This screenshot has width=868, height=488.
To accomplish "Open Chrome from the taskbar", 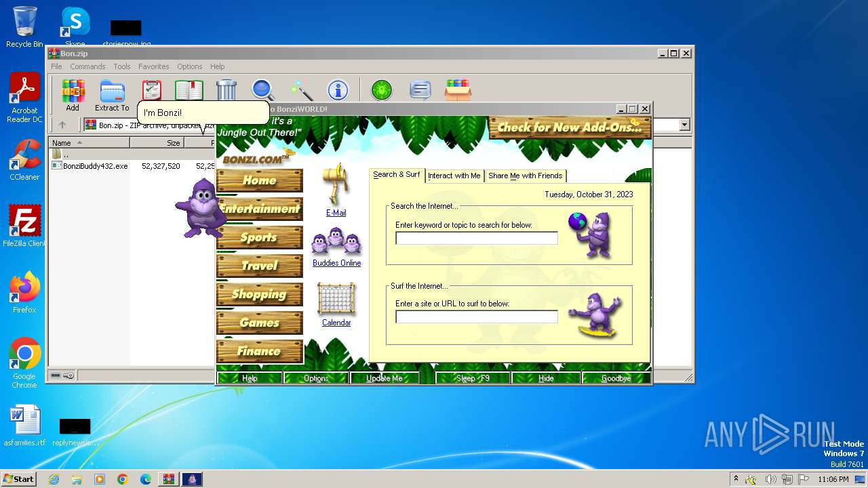I will [x=123, y=479].
